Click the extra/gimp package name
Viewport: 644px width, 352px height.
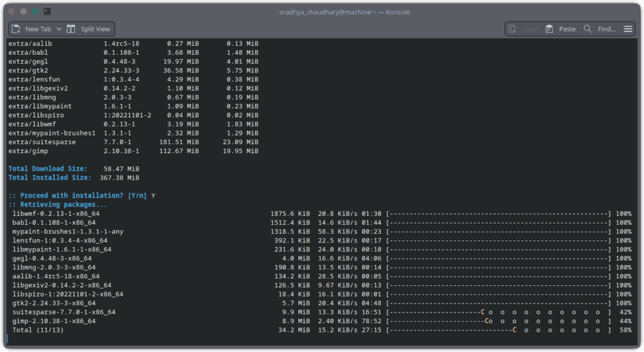(x=28, y=151)
